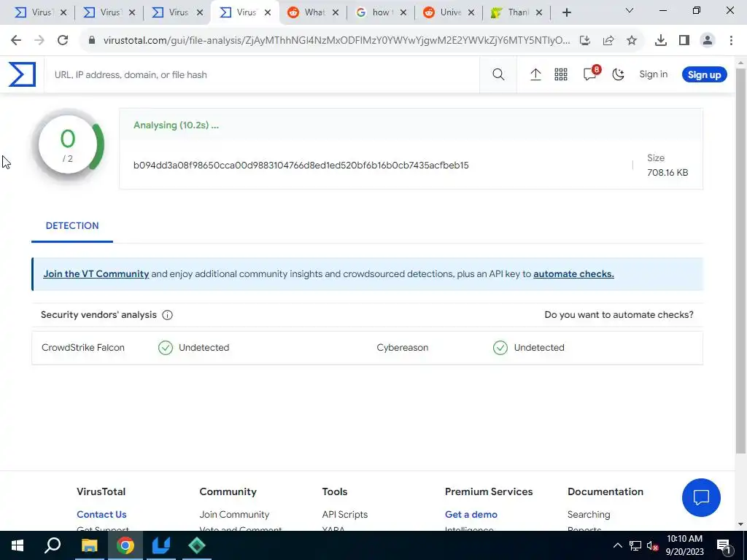The height and width of the screenshot is (560, 747).
Task: Open the Join the VT Community link
Action: point(96,274)
